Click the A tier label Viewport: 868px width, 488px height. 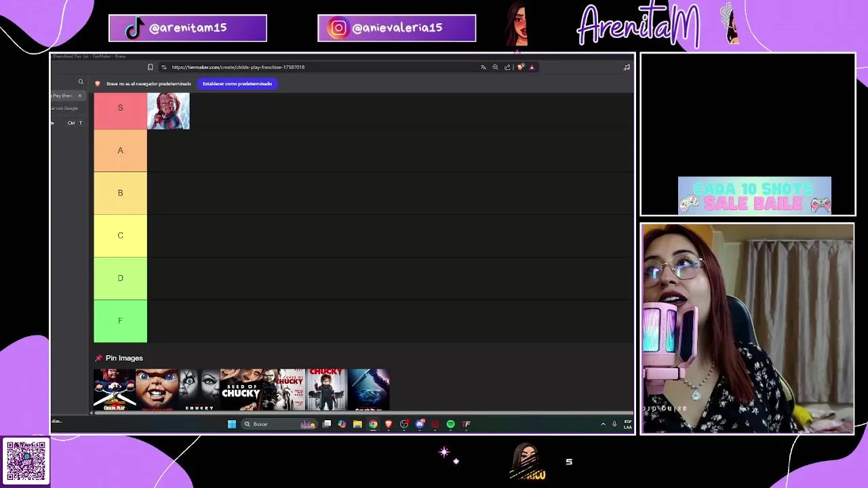click(120, 150)
